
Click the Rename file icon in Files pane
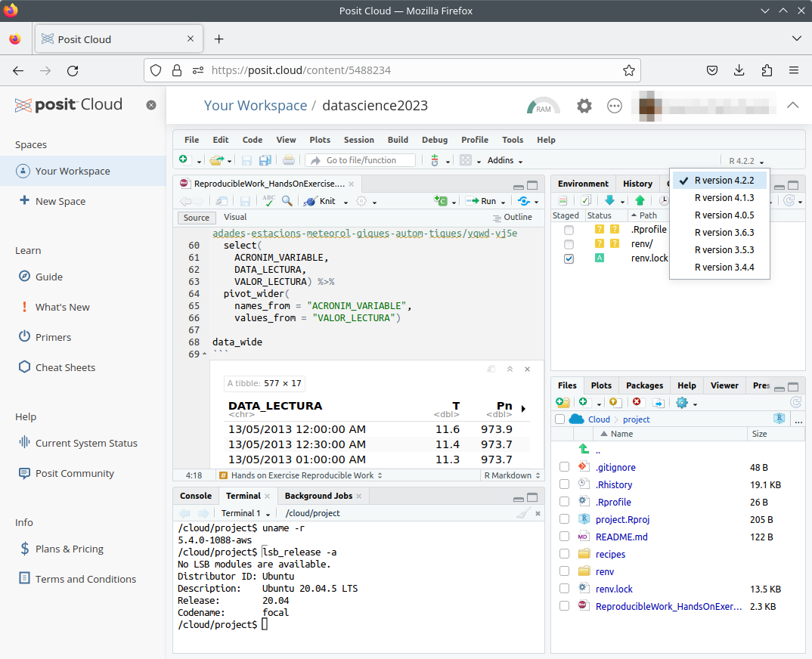pyautogui.click(x=659, y=403)
